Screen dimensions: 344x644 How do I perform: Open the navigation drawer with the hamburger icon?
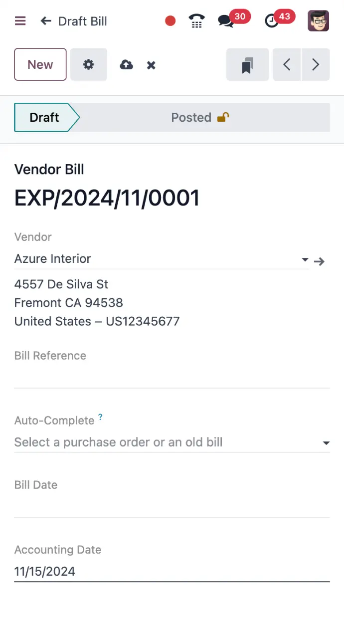click(x=20, y=21)
